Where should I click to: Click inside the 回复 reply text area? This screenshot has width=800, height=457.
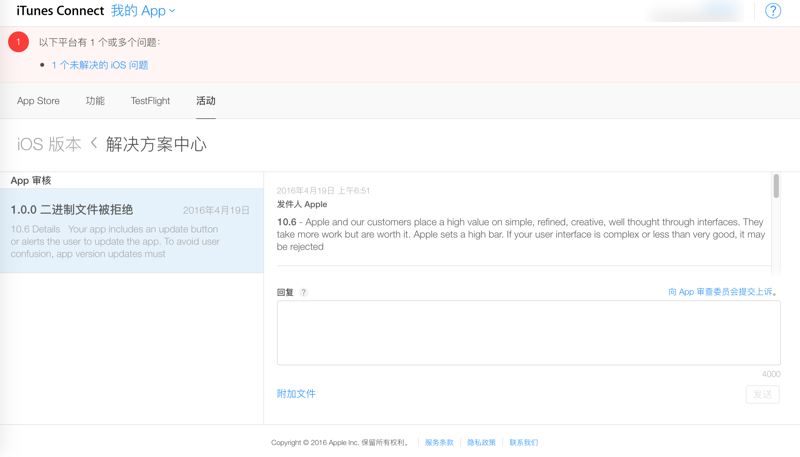(529, 333)
